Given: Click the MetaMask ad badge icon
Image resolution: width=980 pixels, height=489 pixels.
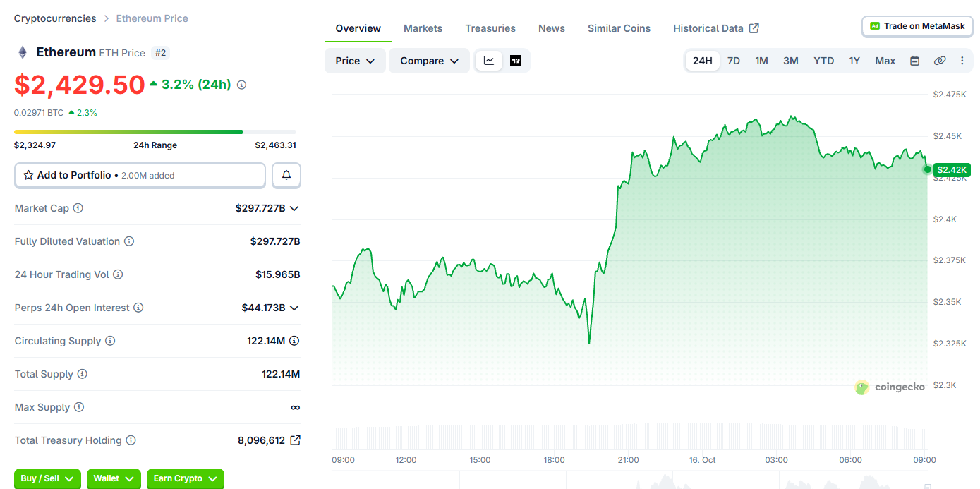Looking at the screenshot, I should tap(875, 26).
